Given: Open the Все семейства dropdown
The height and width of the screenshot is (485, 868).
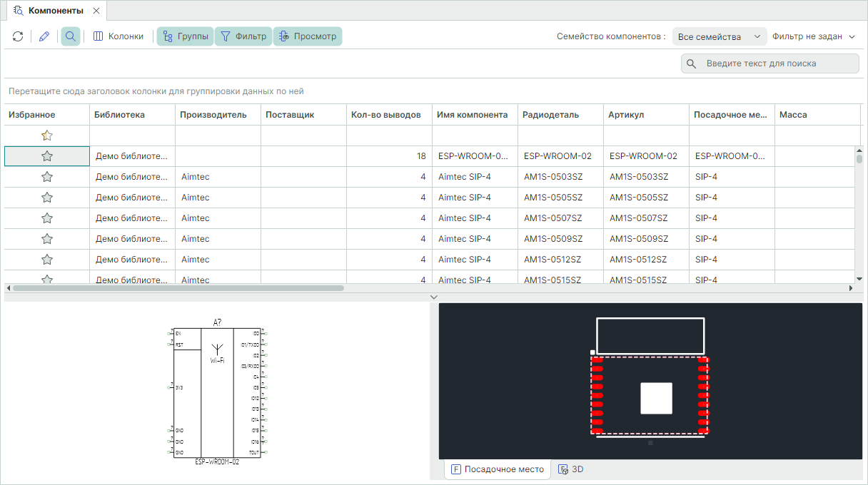Looking at the screenshot, I should coord(719,36).
